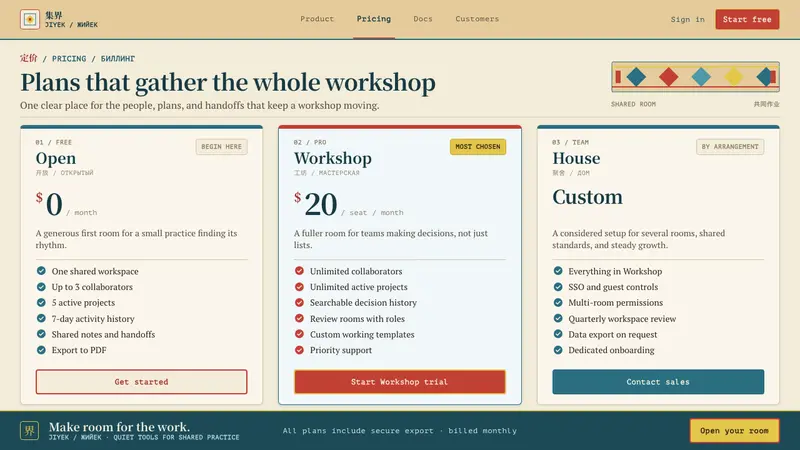Click the Workshop plan title
Screen dimensions: 800x450
pyautogui.click(x=333, y=158)
